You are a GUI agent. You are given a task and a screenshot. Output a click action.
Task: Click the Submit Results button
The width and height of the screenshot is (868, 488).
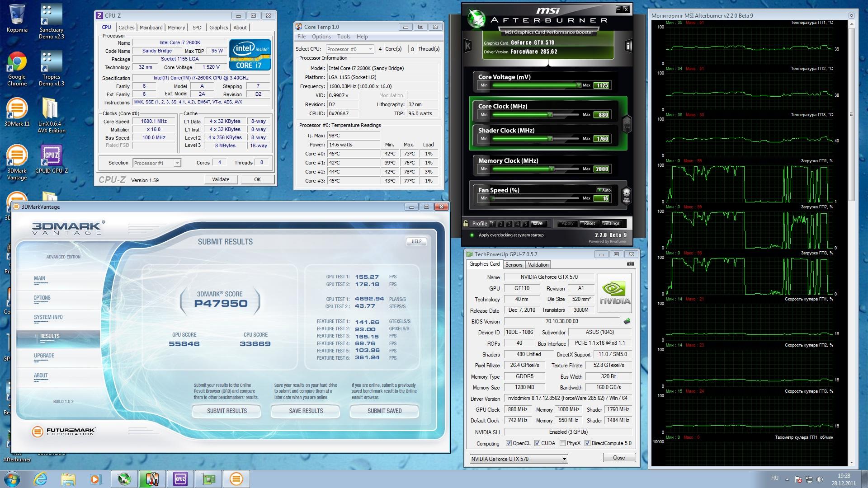[x=227, y=411]
